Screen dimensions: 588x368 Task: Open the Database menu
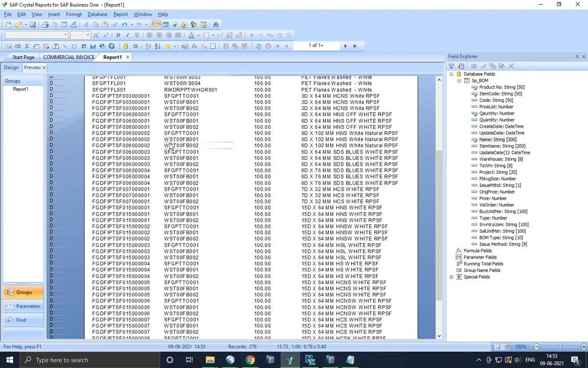(97, 14)
